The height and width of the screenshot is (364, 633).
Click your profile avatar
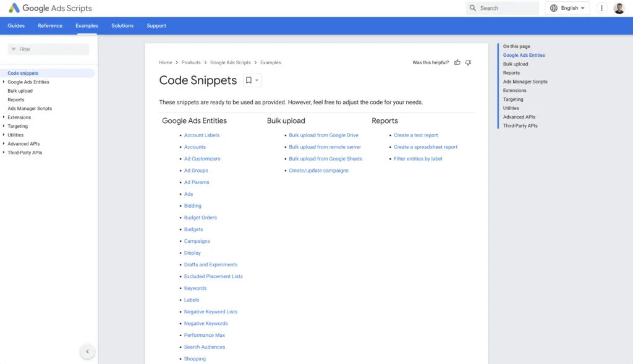point(619,8)
